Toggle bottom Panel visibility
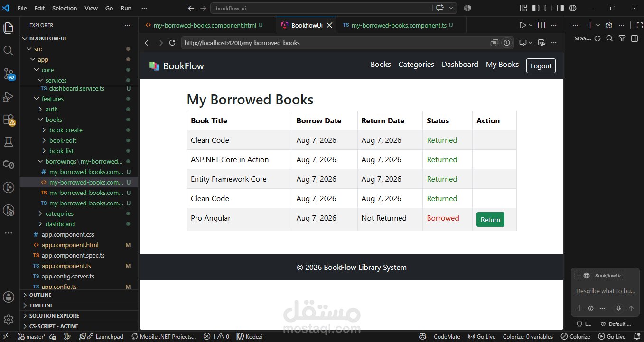 point(548,8)
